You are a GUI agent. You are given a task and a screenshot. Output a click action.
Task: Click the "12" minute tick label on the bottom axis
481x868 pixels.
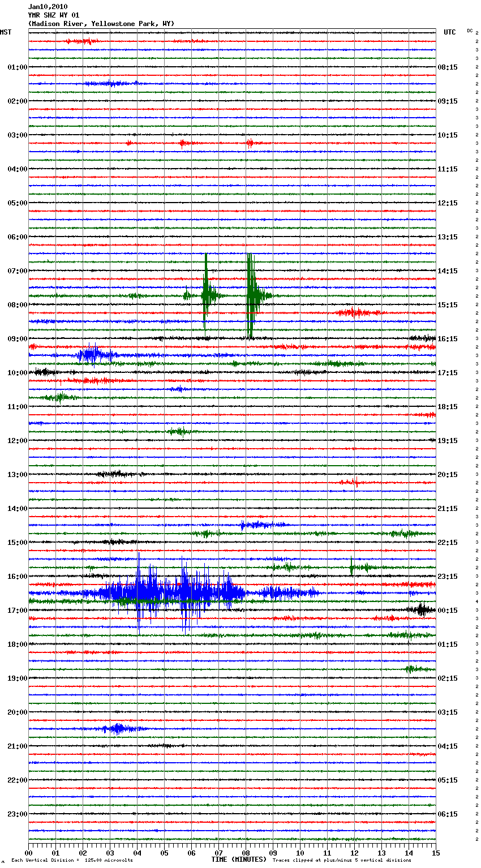point(355,853)
